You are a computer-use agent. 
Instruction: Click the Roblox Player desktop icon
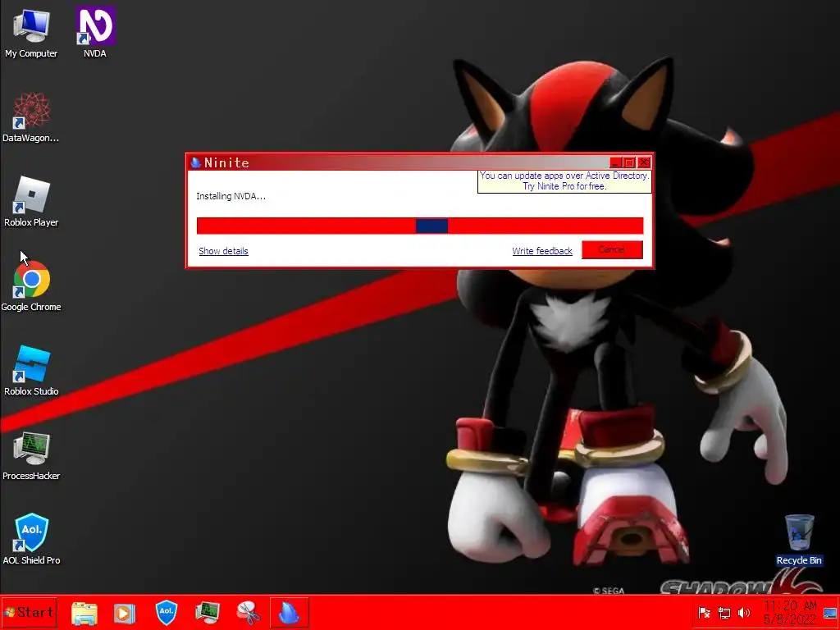point(31,202)
